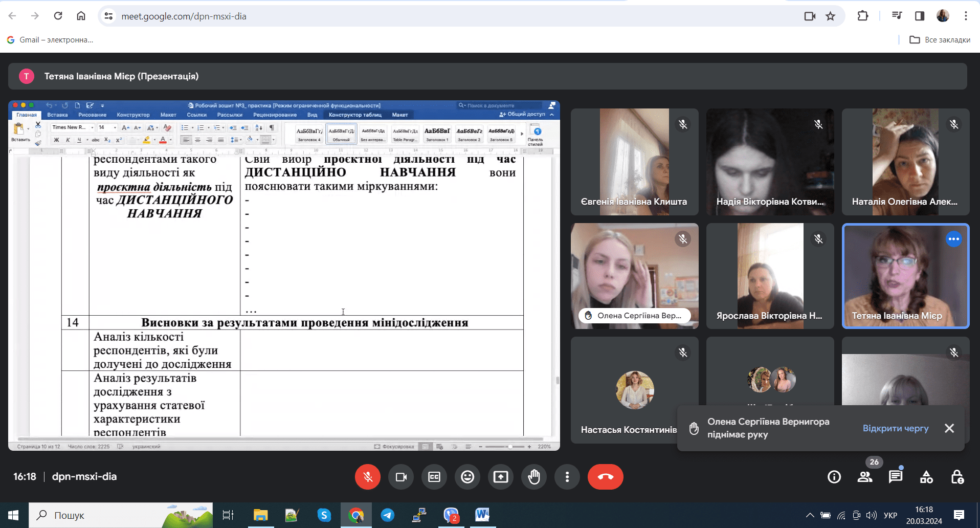Click the emoji reaction button

[x=467, y=477]
